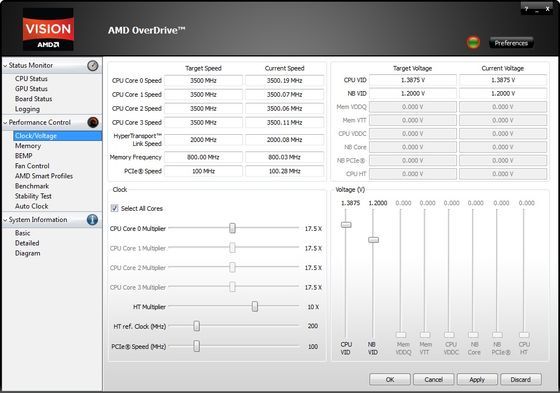Click the HT Multiplier slider handle
The height and width of the screenshot is (393, 560).
[x=255, y=306]
